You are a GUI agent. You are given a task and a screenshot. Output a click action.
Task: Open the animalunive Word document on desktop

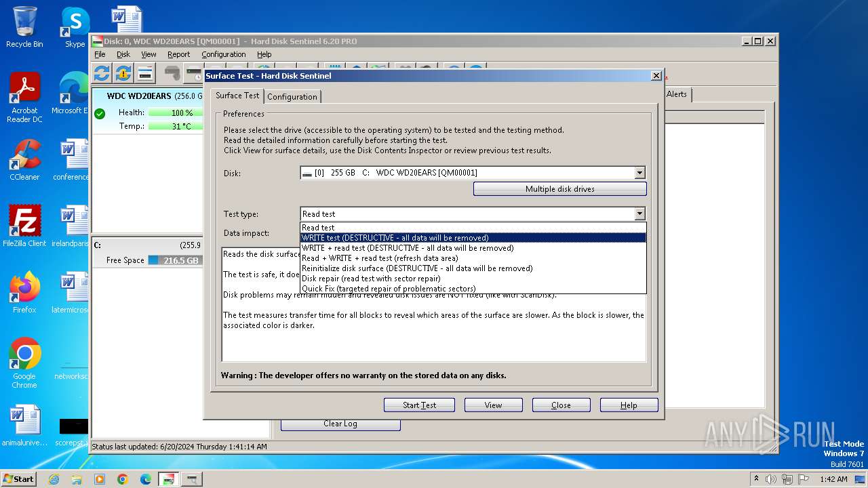point(24,426)
